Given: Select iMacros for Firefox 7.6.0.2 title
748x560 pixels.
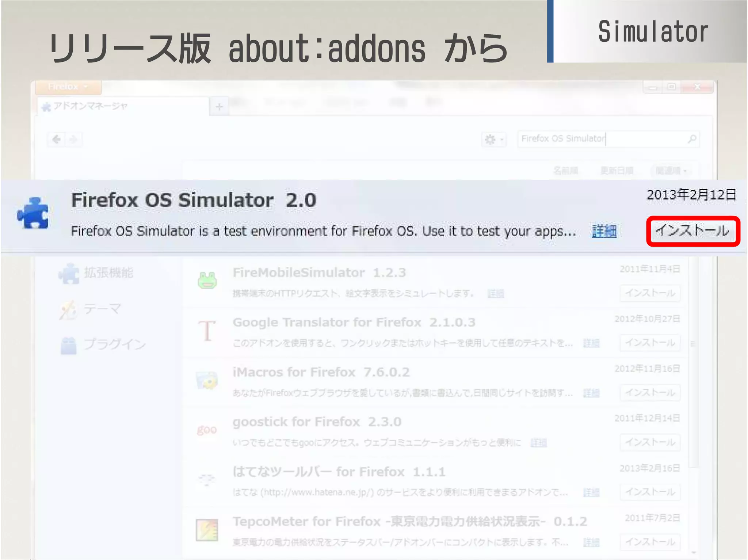Looking at the screenshot, I should pyautogui.click(x=321, y=372).
